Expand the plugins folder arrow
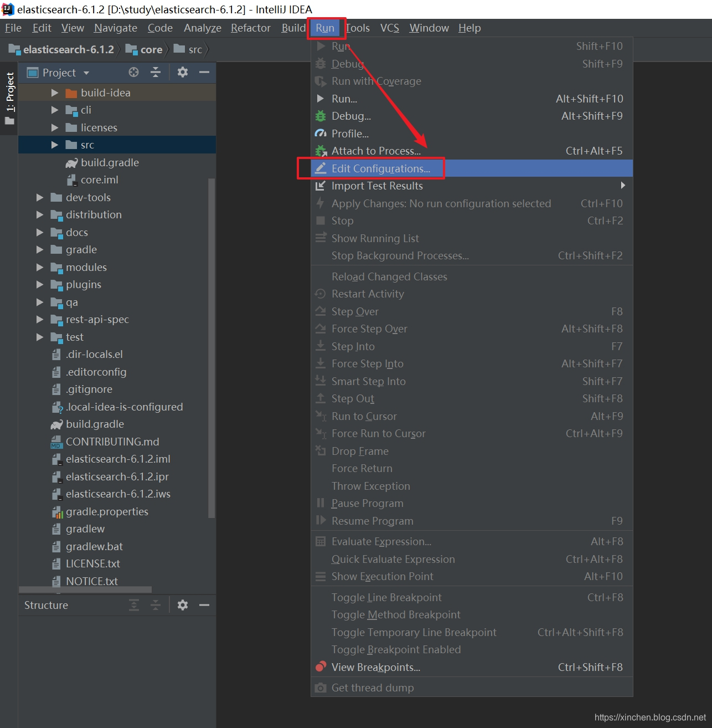This screenshot has height=728, width=712. pyautogui.click(x=40, y=284)
